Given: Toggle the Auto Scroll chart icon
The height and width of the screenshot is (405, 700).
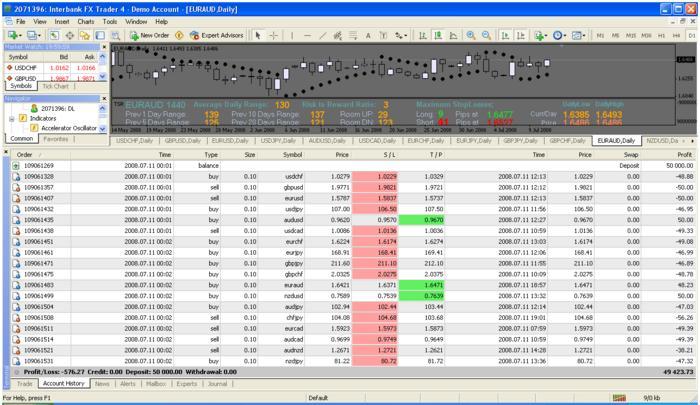Looking at the screenshot, I should point(505,35).
